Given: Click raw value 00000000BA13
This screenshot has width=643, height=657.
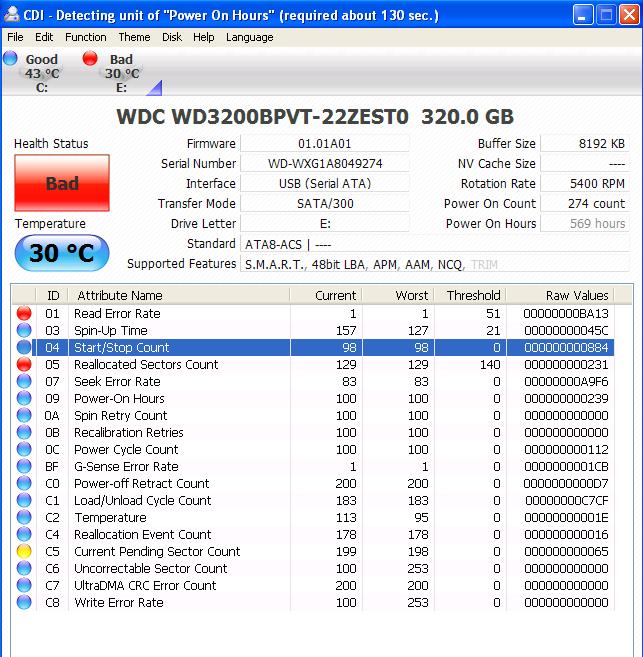Looking at the screenshot, I should point(566,313).
